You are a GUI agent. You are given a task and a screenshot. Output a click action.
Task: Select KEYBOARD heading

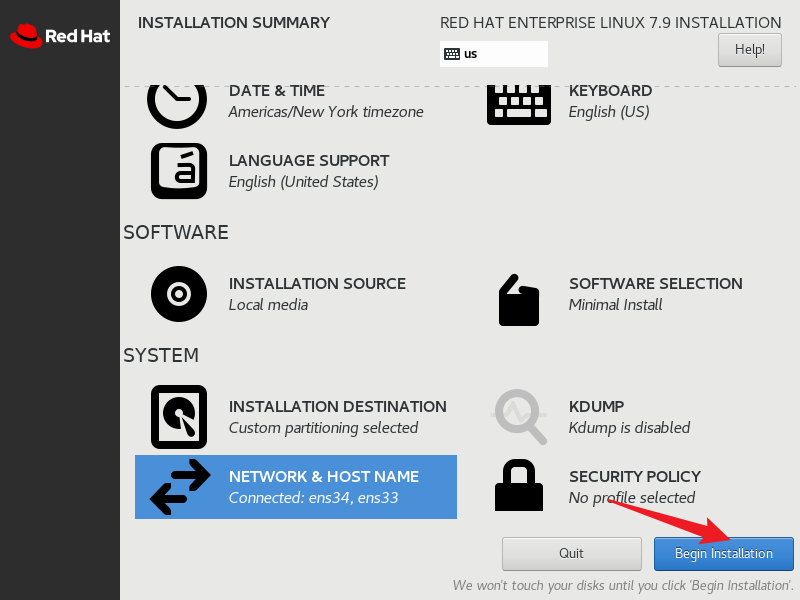tap(610, 91)
